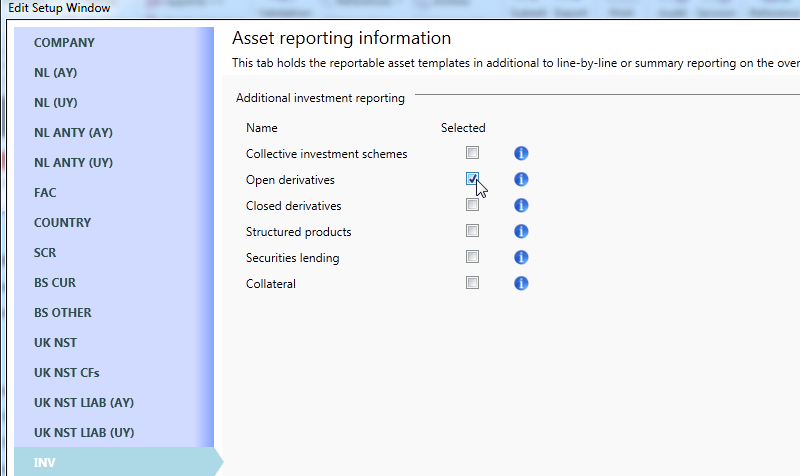Click the 'Closed derivatives' row label
The image size is (800, 476).
[293, 206]
